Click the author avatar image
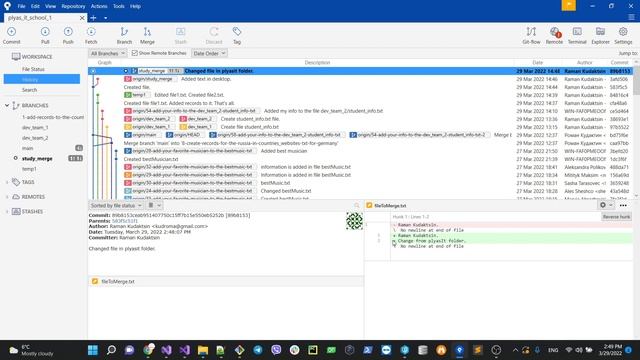Viewport: 640px width, 360px height. pos(354,221)
